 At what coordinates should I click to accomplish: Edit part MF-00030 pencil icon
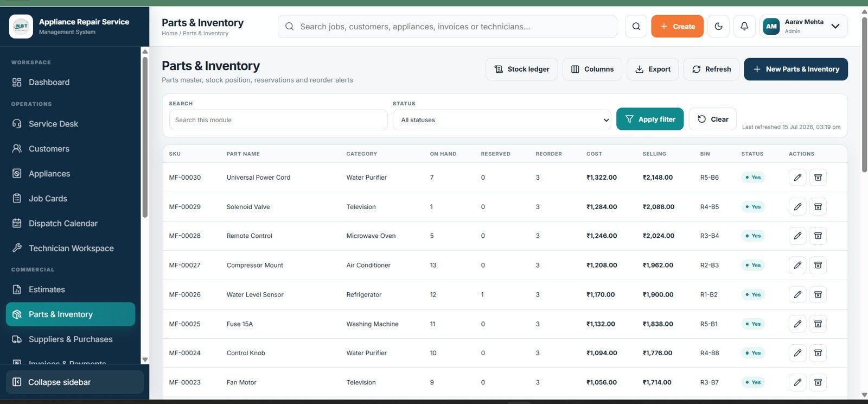[x=797, y=177]
